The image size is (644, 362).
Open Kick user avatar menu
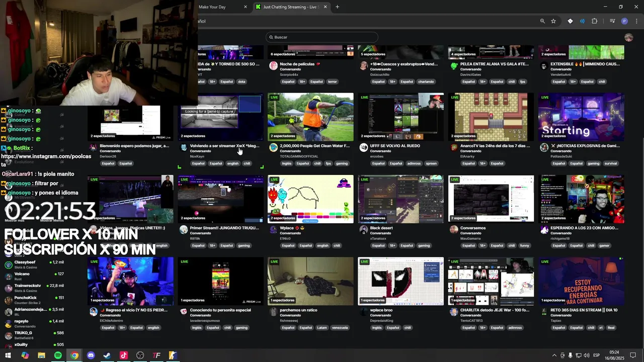click(x=628, y=37)
